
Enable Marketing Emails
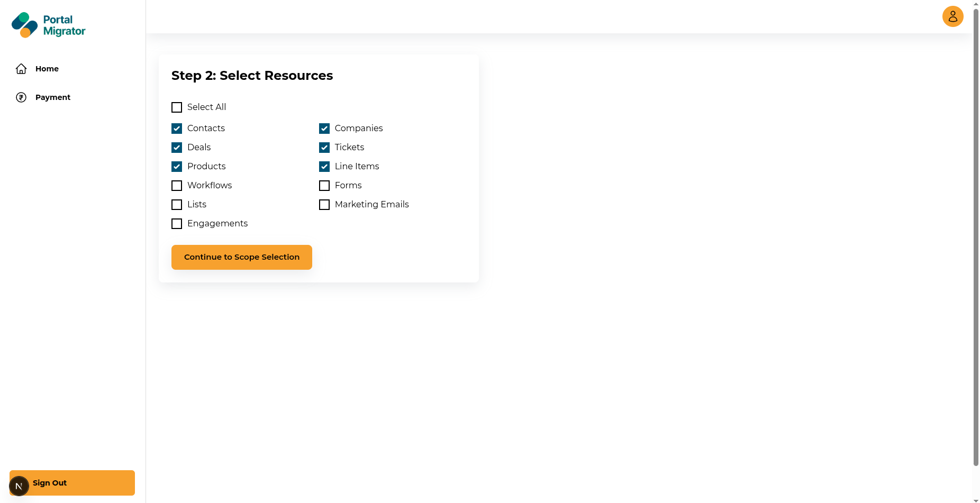coord(324,205)
